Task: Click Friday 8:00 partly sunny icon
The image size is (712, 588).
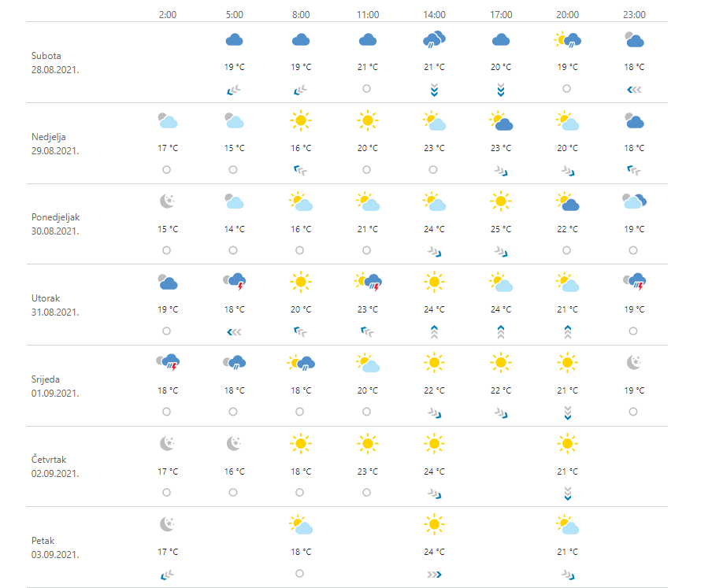Action: pyautogui.click(x=300, y=524)
